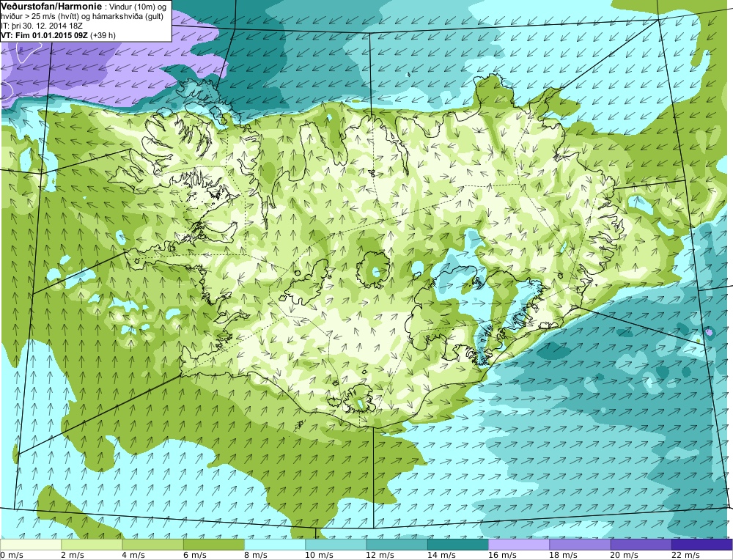Click the 'VT: Fim 01.01.2015 09Z' valid time text

(45, 35)
